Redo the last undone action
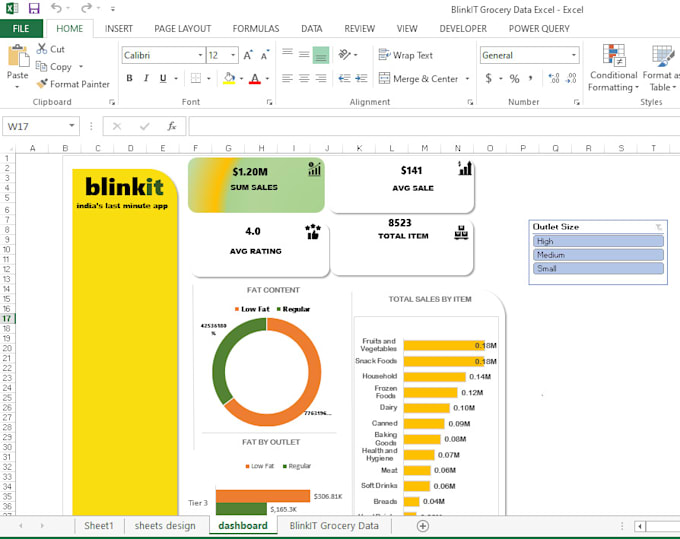This screenshot has height=539, width=680. coord(86,8)
